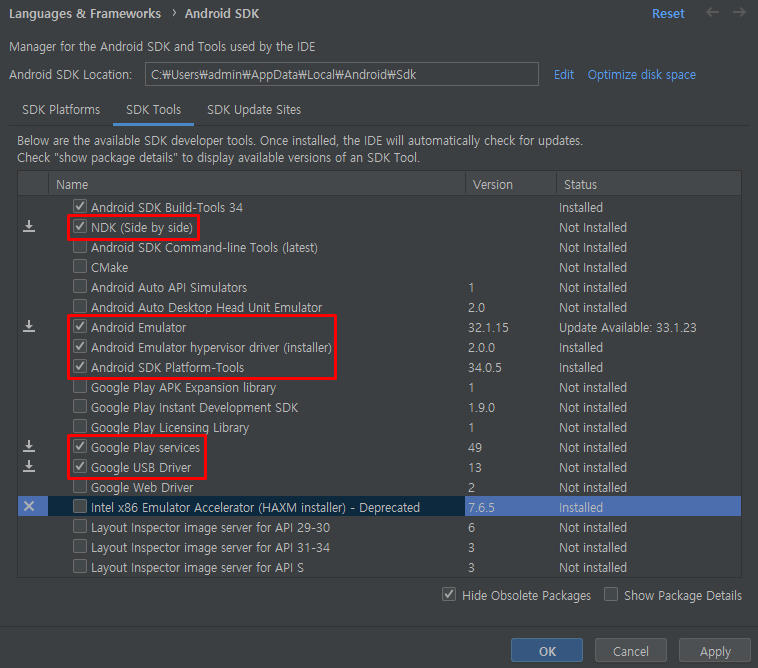Click the Android SDK Location path field
This screenshot has height=668, width=758.
tap(342, 74)
